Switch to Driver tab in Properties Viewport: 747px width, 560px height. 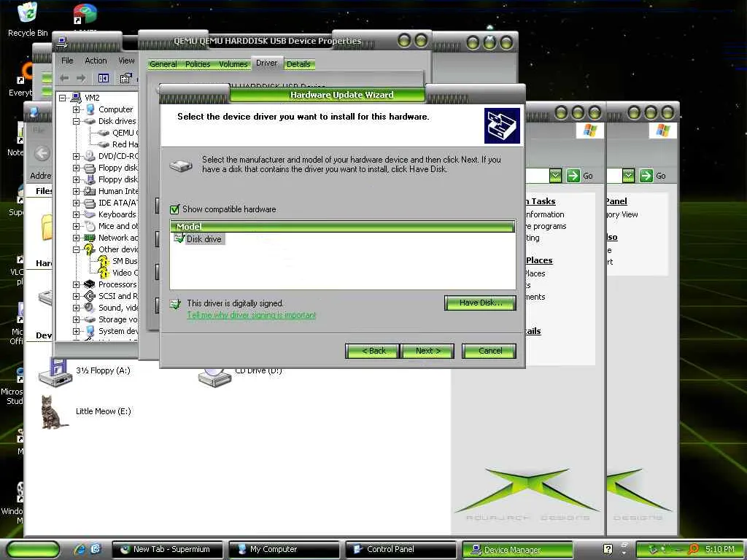coord(266,63)
